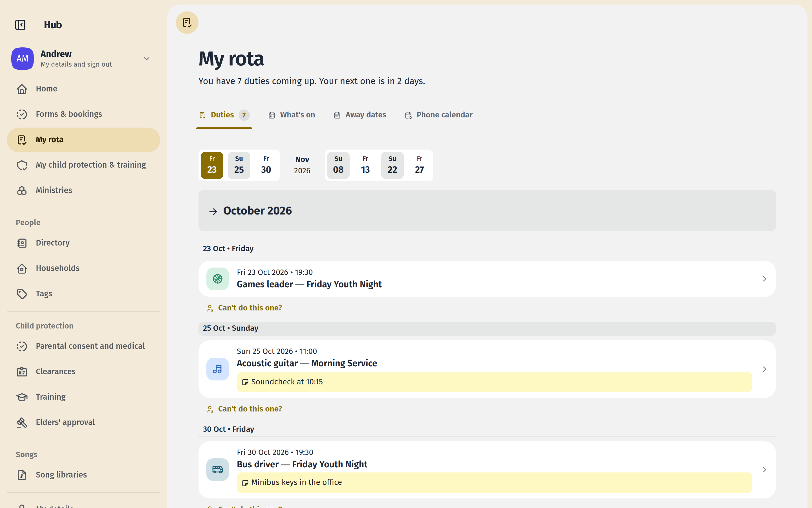Select the Su 08 date chip
Image resolution: width=812 pixels, height=508 pixels.
click(x=338, y=165)
